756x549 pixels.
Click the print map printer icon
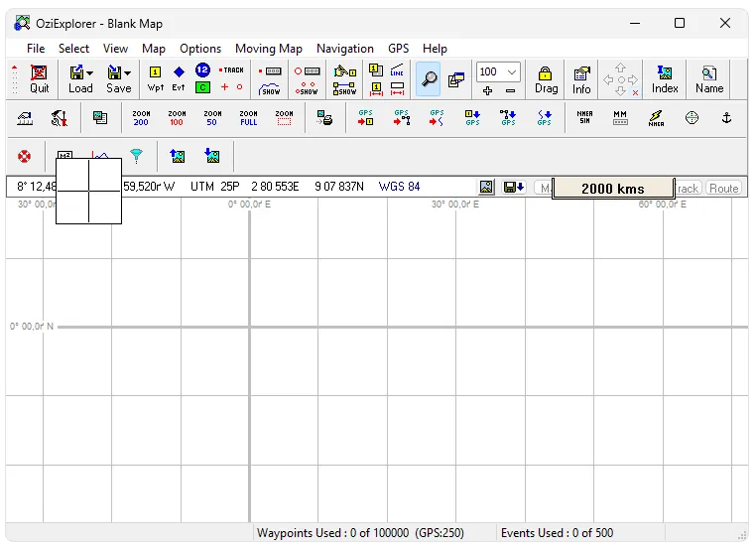point(324,118)
